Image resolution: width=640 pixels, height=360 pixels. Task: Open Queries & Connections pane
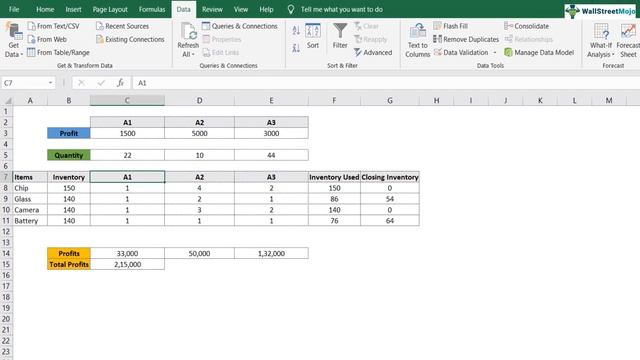[x=240, y=26]
